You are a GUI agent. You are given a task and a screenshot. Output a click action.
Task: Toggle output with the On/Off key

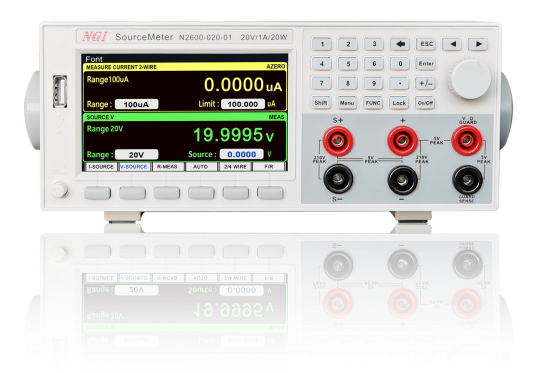pos(425,103)
